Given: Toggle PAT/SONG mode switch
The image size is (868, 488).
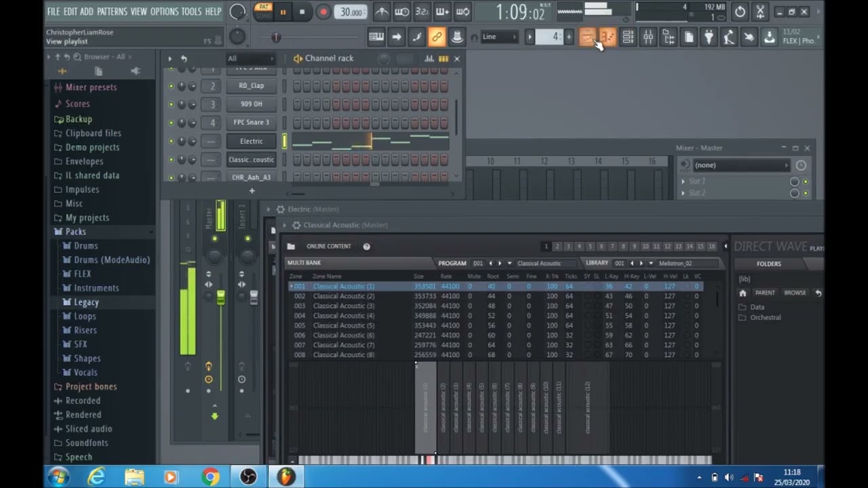Looking at the screenshot, I should pos(262,11).
